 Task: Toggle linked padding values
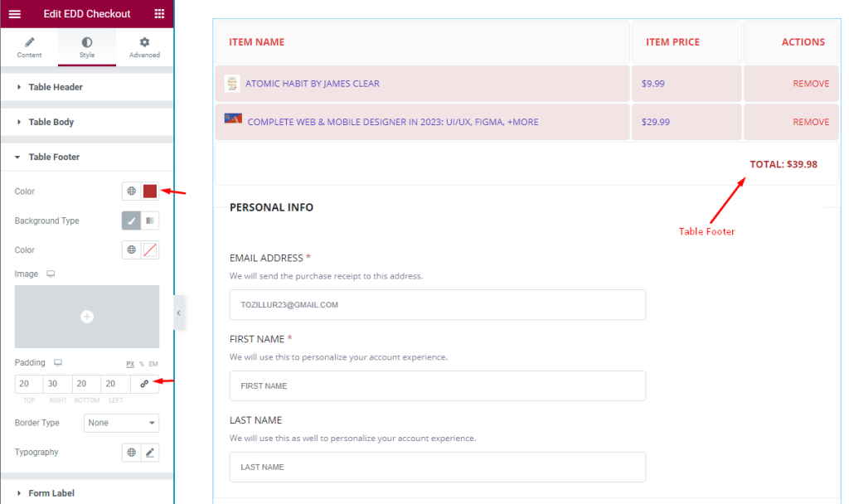click(x=144, y=384)
